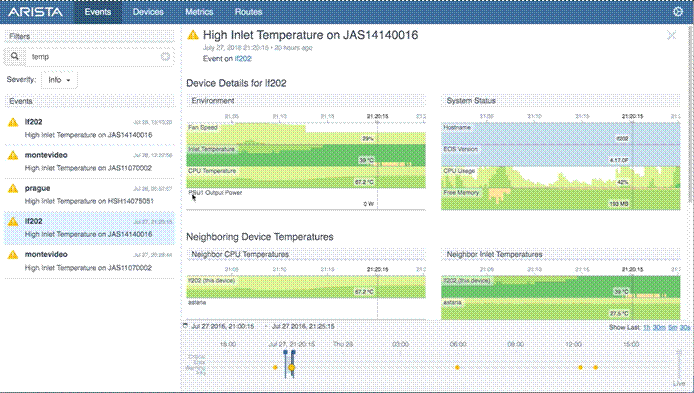Open the settings gear in top bar

[x=678, y=12]
